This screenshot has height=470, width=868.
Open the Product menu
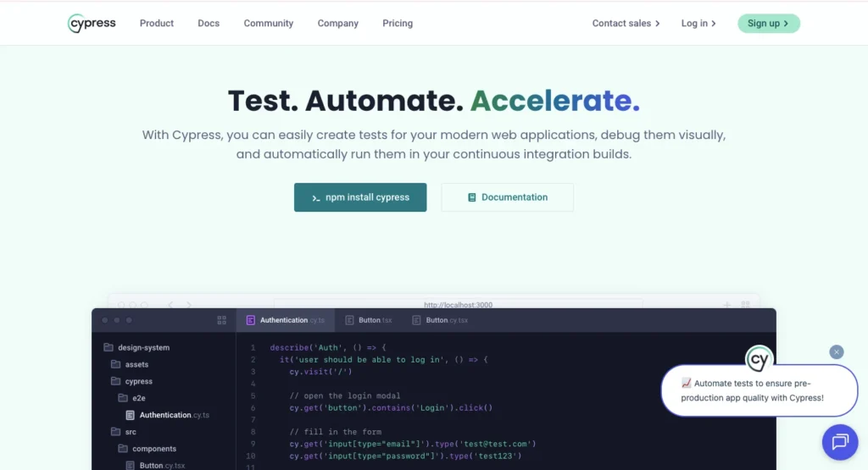point(157,23)
